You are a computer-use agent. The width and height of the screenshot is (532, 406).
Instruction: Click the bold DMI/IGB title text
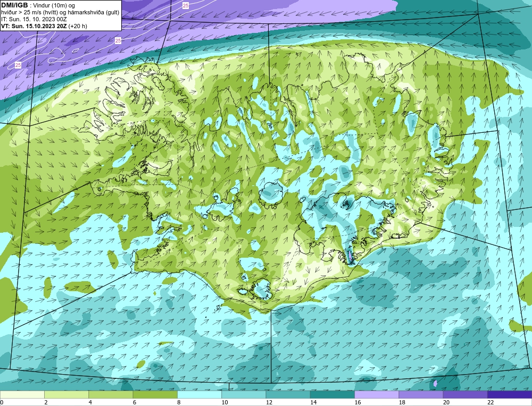pos(14,5)
